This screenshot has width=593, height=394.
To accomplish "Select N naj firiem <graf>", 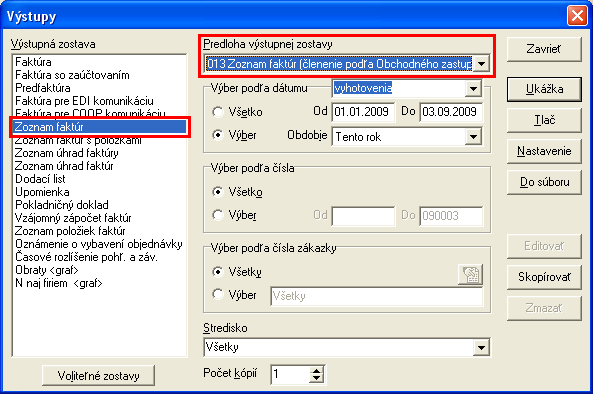I will pos(99,283).
